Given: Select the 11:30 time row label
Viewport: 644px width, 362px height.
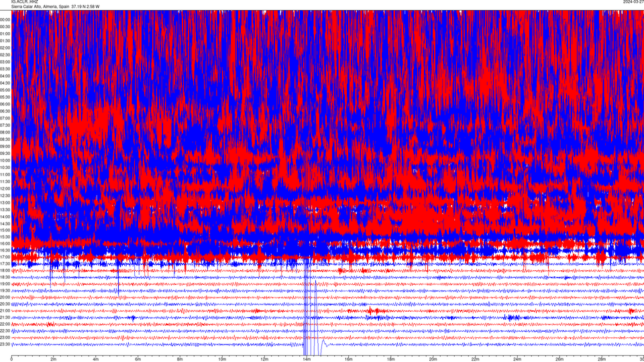Looking at the screenshot, I should click(x=5, y=182).
